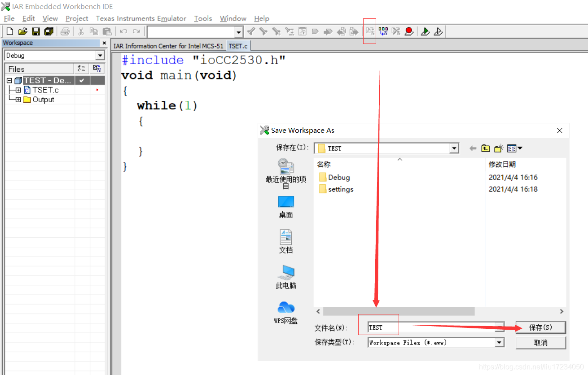
Task: Click the 保存(S) save button
Action: pyautogui.click(x=541, y=327)
